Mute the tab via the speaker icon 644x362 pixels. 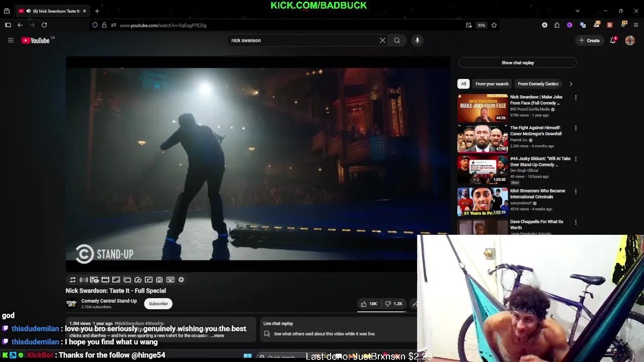[28, 11]
